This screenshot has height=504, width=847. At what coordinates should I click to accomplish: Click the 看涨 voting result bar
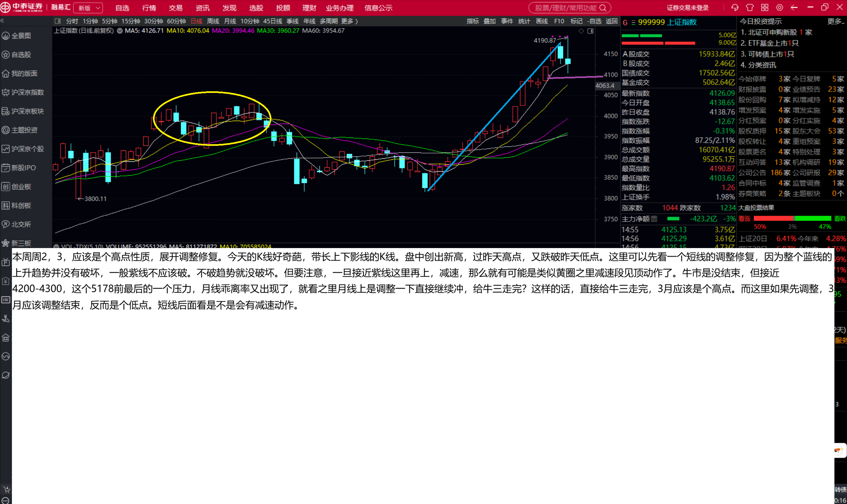(x=773, y=218)
